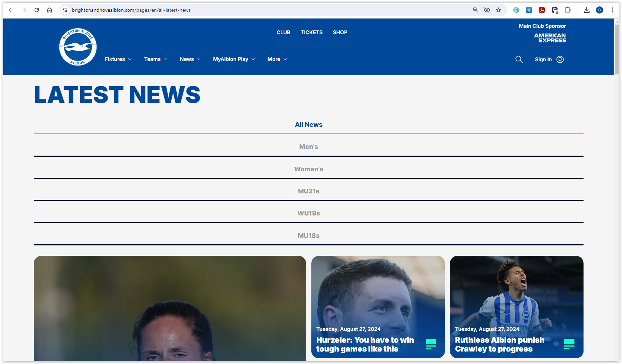
Task: Click the Brighton & Hove Albion crest logo
Action: (x=78, y=47)
